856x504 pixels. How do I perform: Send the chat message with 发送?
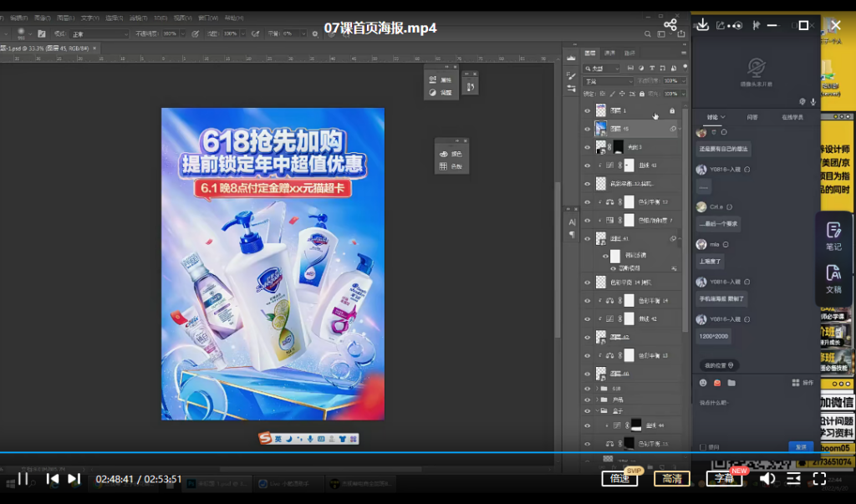[801, 446]
